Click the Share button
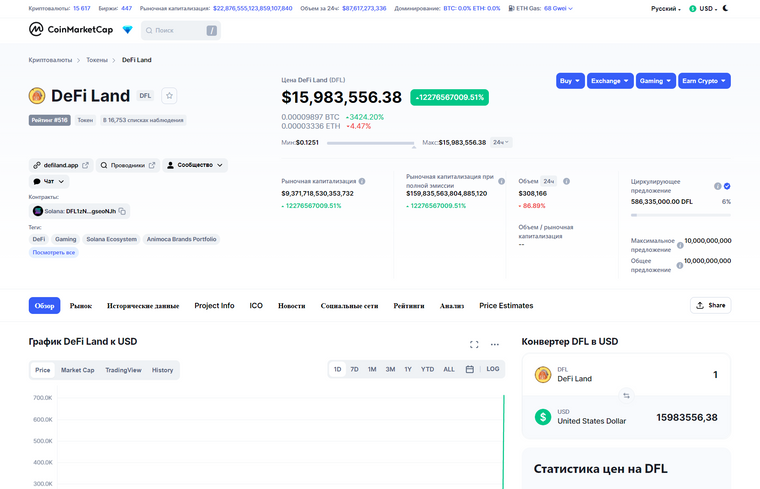Viewport: 760px width, 489px height. (711, 305)
